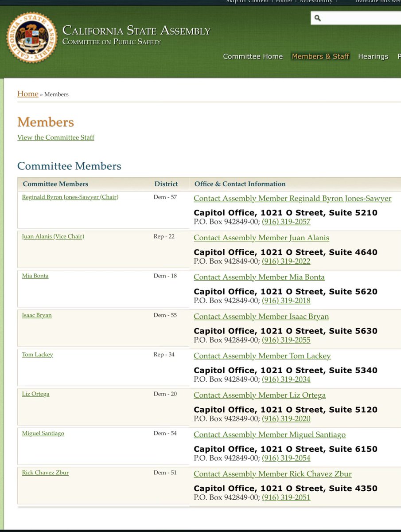Image resolution: width=401 pixels, height=532 pixels.
Task: Open Isaac Bryan member name link
Action: 37,315
